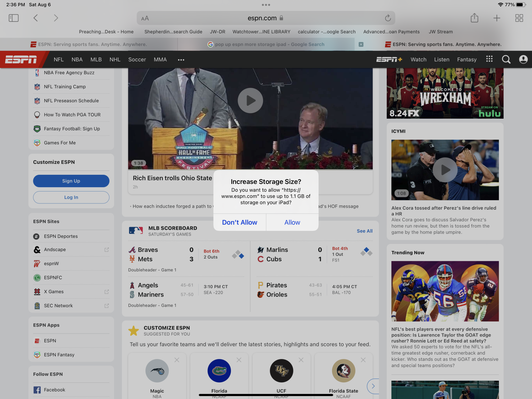This screenshot has height=399, width=532.
Task: Dismiss the Magic team suggestion
Action: coord(177,360)
